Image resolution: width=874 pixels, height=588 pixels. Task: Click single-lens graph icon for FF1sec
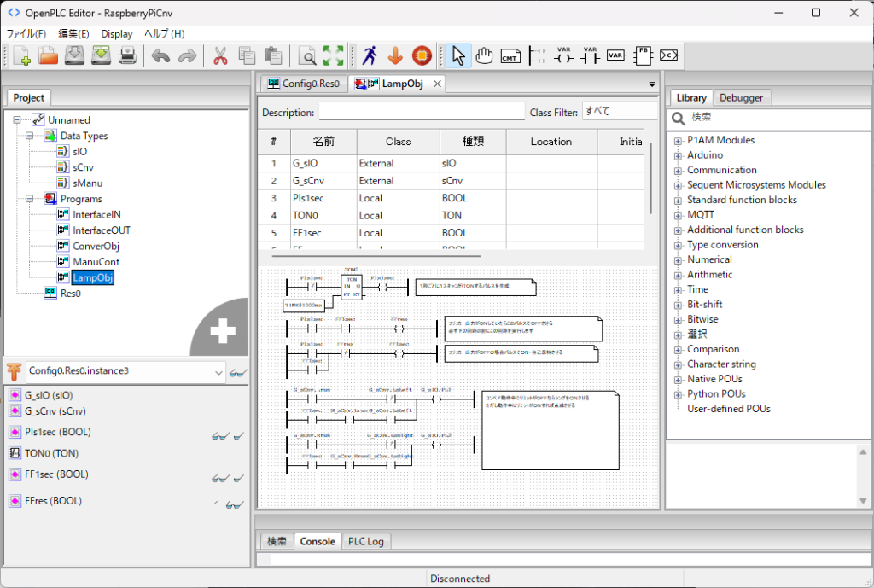point(239,478)
